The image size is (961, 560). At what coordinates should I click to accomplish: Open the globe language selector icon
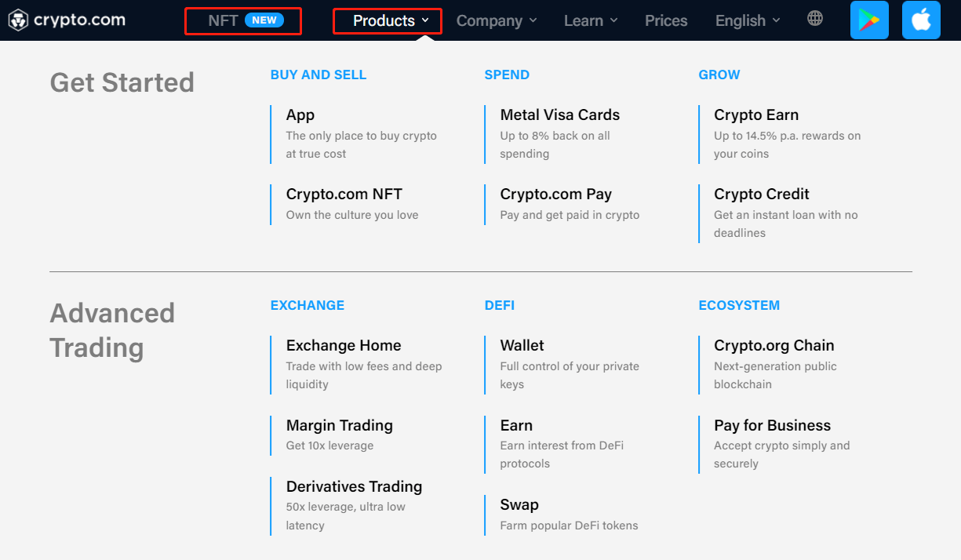pos(814,19)
